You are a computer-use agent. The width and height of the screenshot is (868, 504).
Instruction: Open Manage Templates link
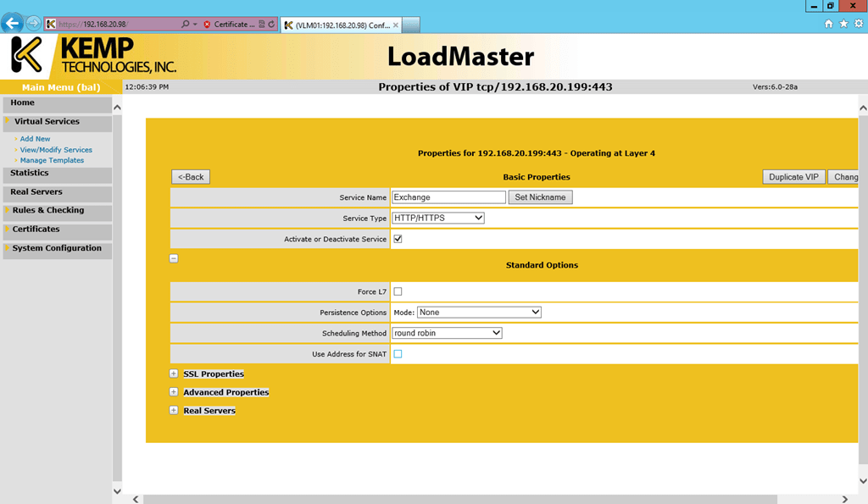(52, 160)
